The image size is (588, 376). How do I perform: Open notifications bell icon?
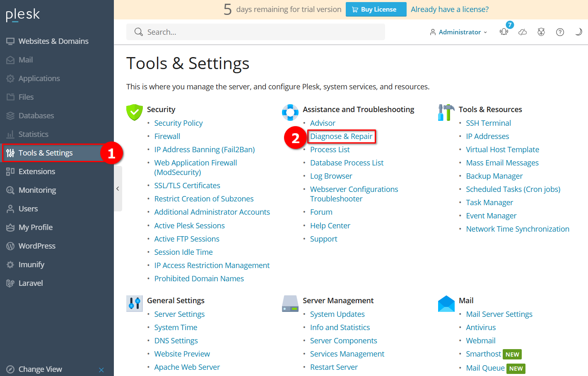(504, 32)
